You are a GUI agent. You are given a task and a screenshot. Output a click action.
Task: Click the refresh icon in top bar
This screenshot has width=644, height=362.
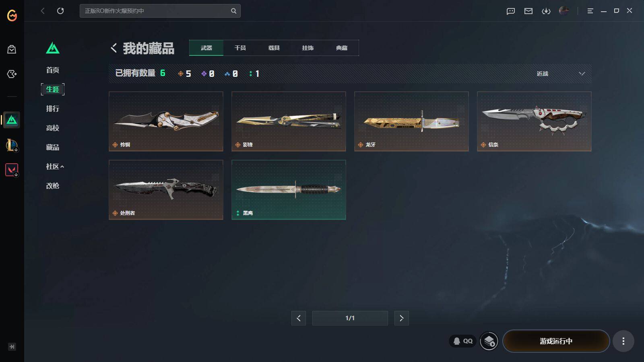point(60,11)
